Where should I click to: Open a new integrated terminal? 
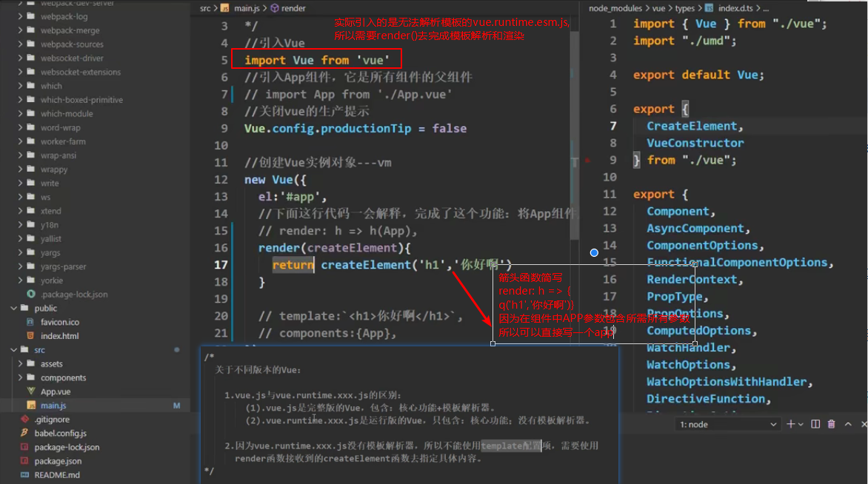[x=791, y=423]
